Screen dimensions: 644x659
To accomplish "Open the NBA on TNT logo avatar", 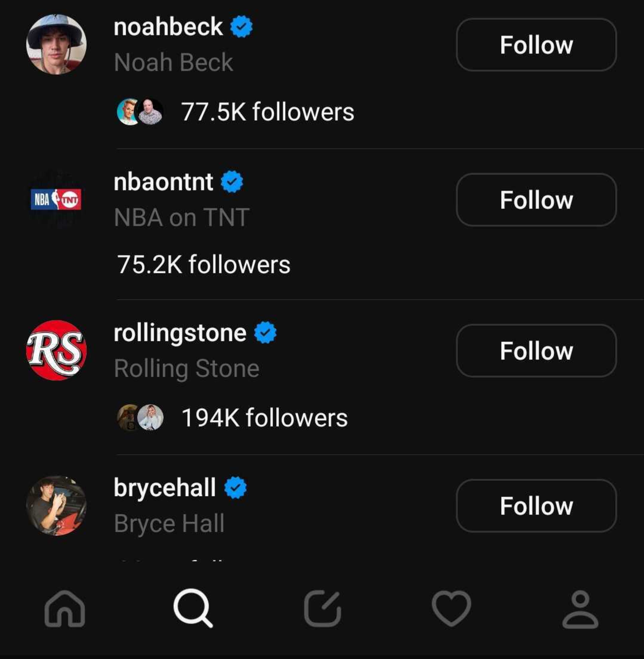I will pyautogui.click(x=56, y=200).
